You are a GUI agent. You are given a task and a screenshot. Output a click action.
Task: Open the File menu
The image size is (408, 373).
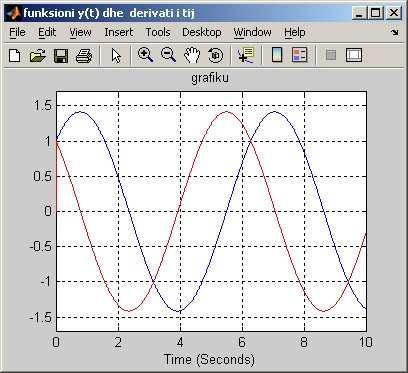pos(17,32)
